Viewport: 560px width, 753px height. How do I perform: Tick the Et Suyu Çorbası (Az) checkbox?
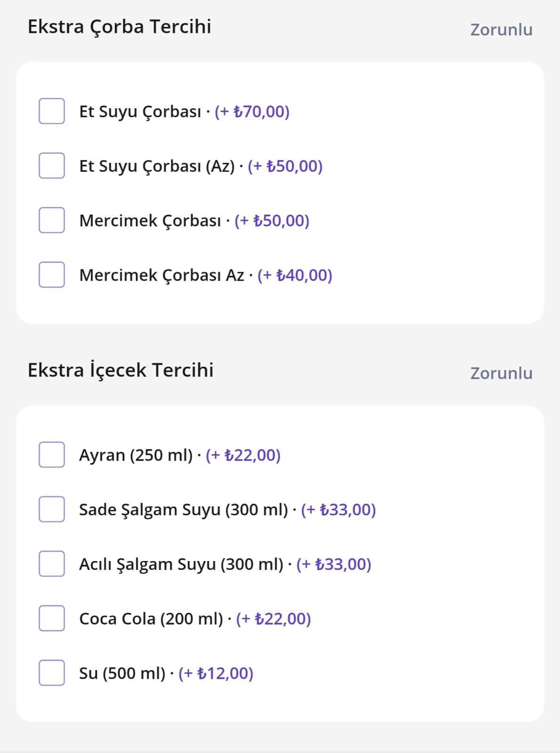[52, 166]
